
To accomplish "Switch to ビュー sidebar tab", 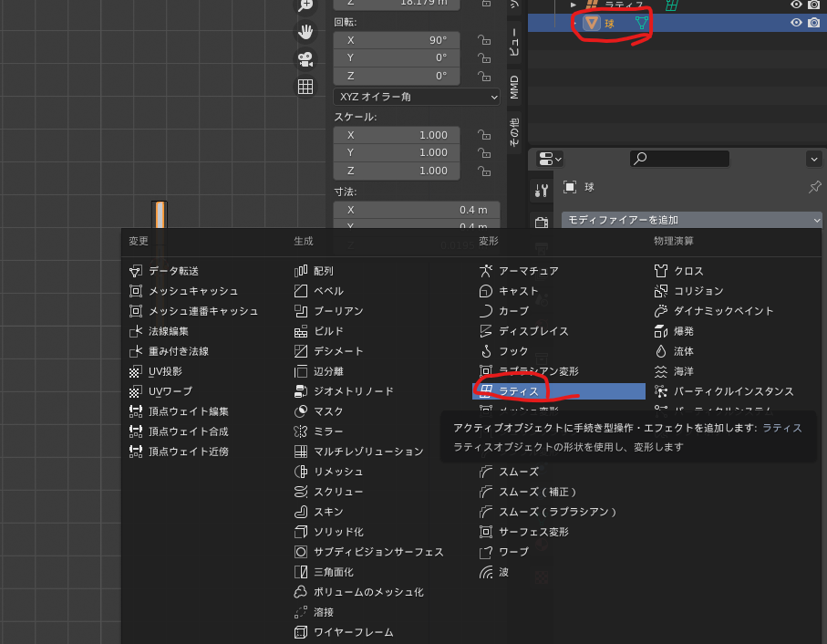I will coord(514,42).
